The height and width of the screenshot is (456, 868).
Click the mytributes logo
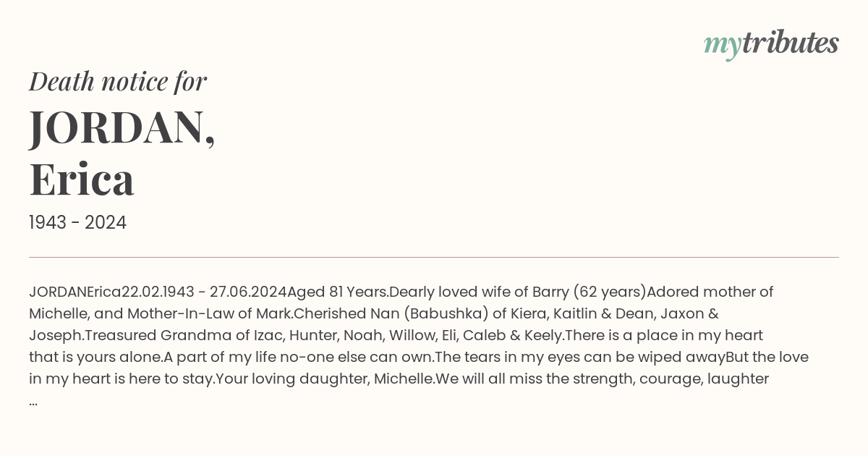771,44
